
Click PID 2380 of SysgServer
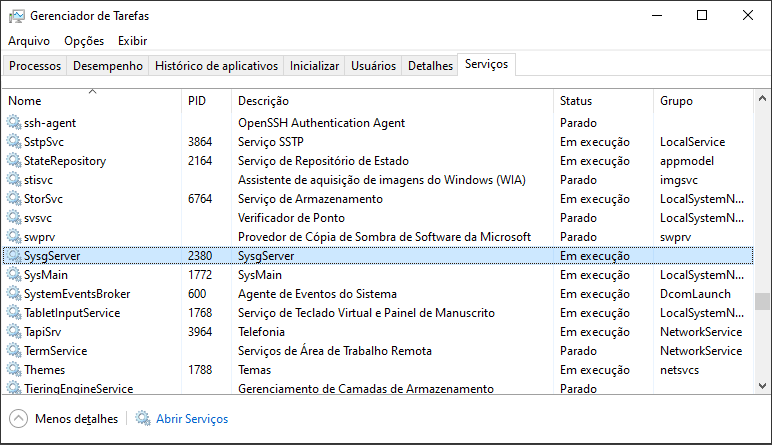200,256
